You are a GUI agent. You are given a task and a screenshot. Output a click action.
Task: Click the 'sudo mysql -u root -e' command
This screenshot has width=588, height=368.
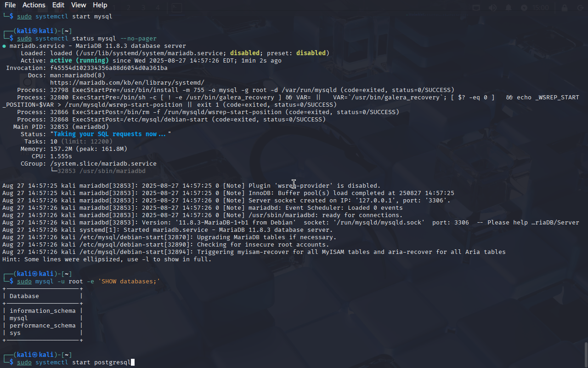coord(89,282)
